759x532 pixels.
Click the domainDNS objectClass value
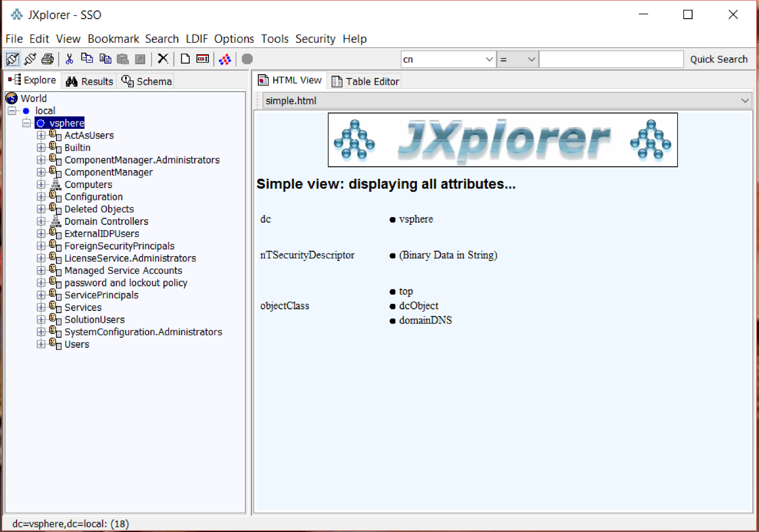click(x=425, y=320)
